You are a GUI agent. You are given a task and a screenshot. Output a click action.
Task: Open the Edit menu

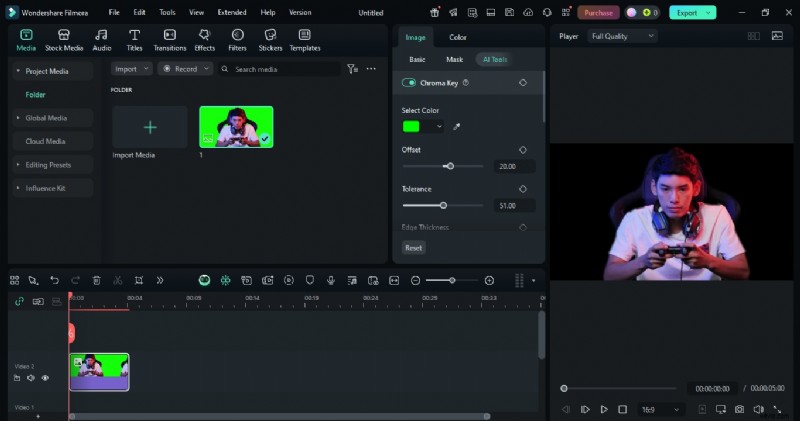click(x=139, y=12)
